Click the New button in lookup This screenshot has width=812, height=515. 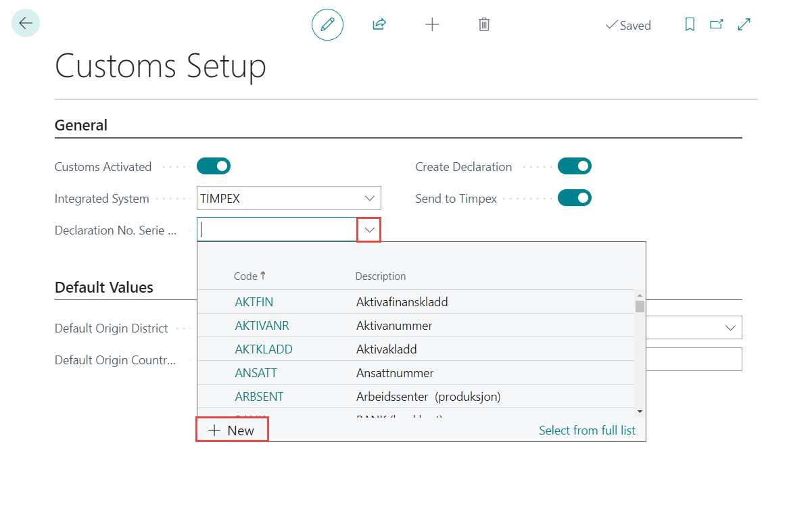tap(232, 431)
